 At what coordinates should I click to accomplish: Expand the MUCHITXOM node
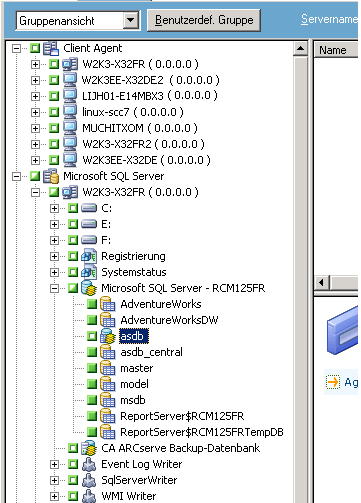35,128
